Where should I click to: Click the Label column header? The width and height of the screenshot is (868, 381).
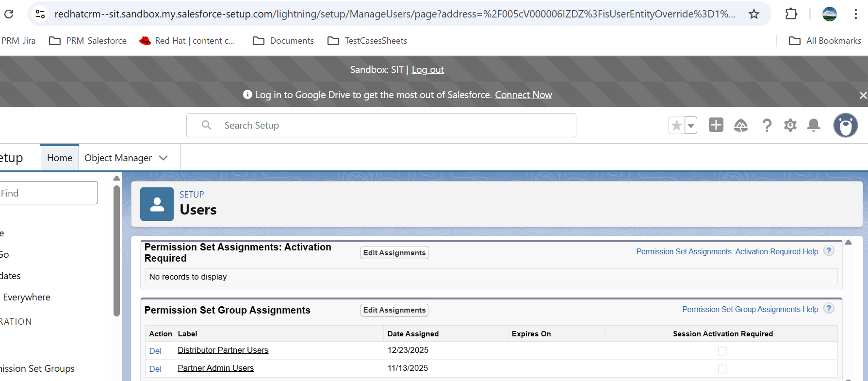click(x=187, y=333)
